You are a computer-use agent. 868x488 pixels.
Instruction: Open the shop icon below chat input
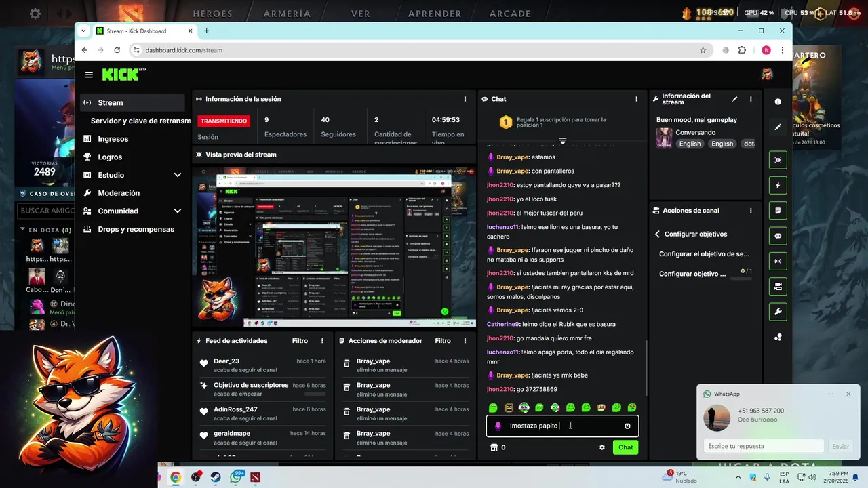pyautogui.click(x=494, y=447)
